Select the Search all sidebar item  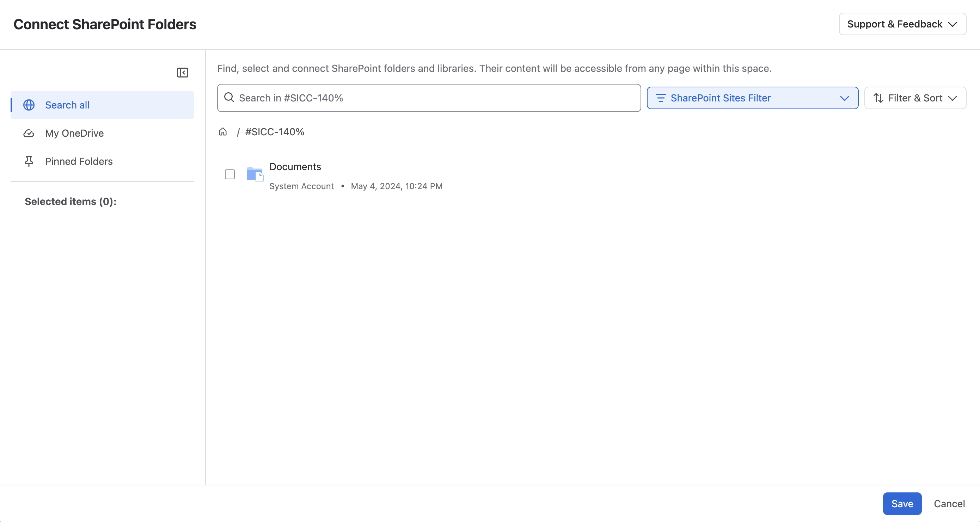coord(102,105)
